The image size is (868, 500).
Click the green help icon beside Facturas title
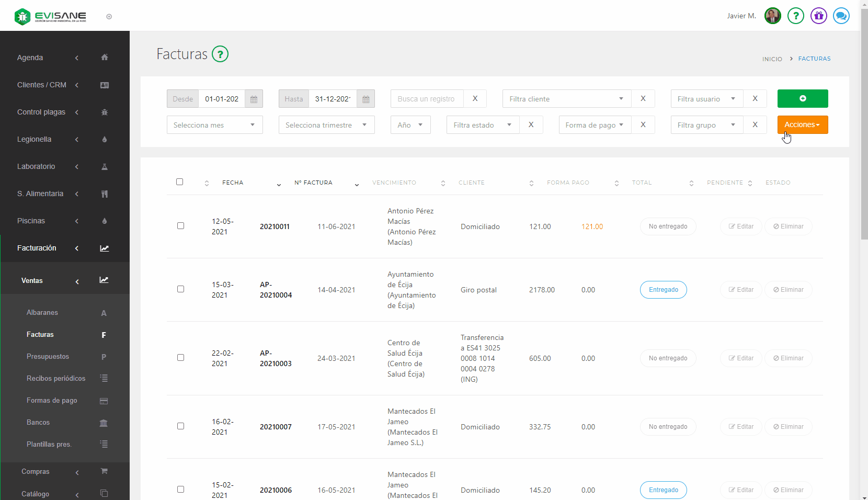click(x=220, y=54)
